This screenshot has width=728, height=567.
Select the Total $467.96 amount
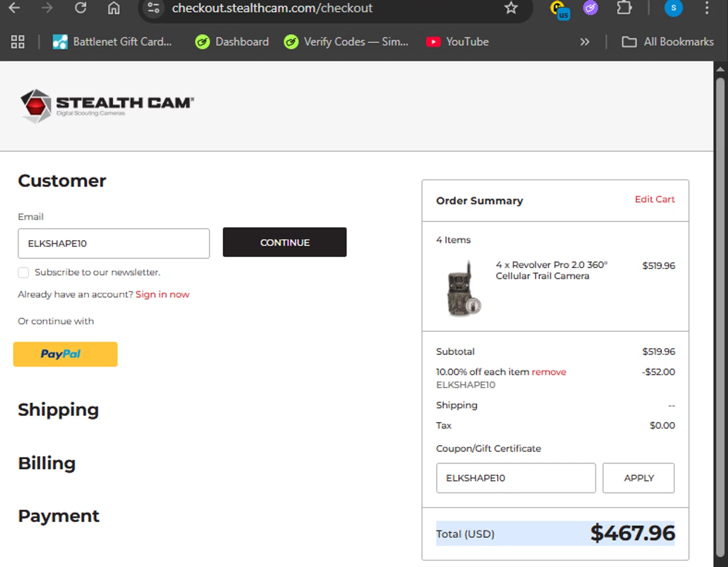(632, 533)
